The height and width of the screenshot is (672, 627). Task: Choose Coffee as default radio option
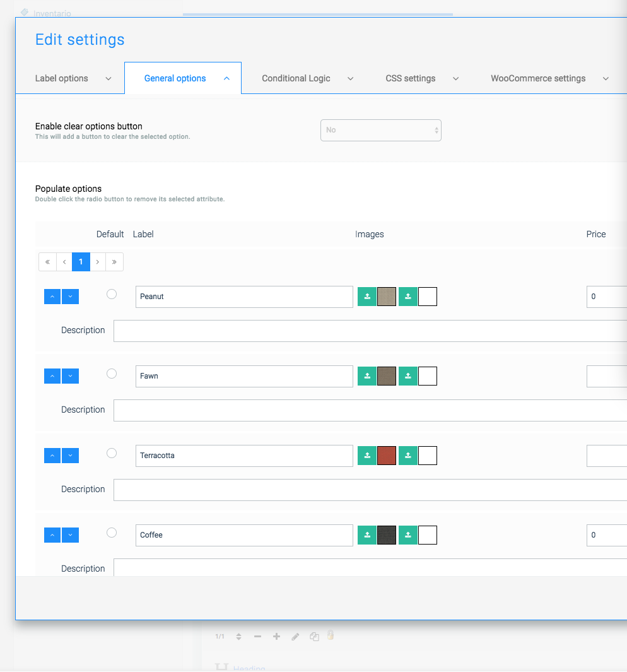click(x=112, y=533)
